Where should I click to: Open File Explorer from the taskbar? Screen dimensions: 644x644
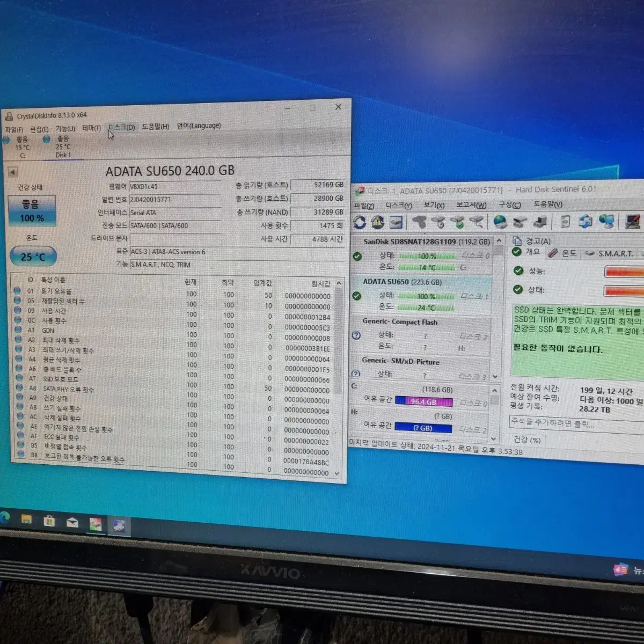[26, 519]
